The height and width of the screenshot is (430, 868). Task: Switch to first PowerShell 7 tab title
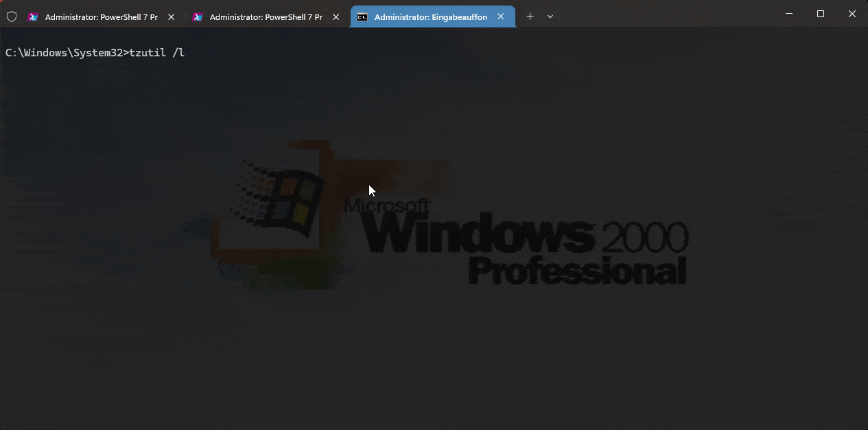click(x=101, y=17)
